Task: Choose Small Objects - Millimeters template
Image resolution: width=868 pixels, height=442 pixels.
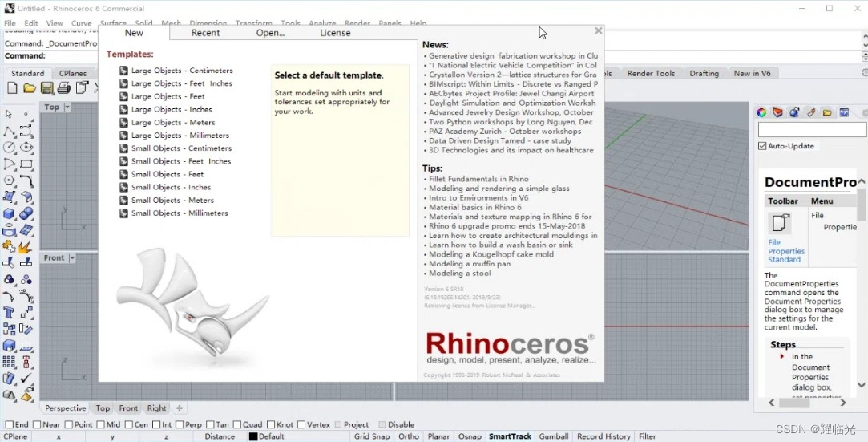Action: pyautogui.click(x=180, y=213)
